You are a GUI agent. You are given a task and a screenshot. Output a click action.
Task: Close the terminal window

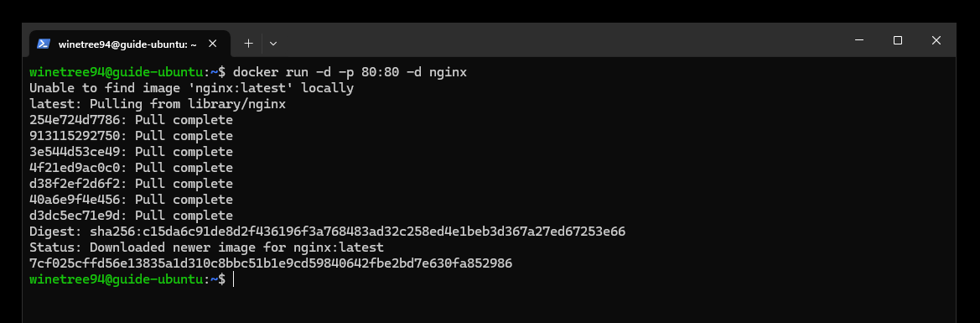936,40
